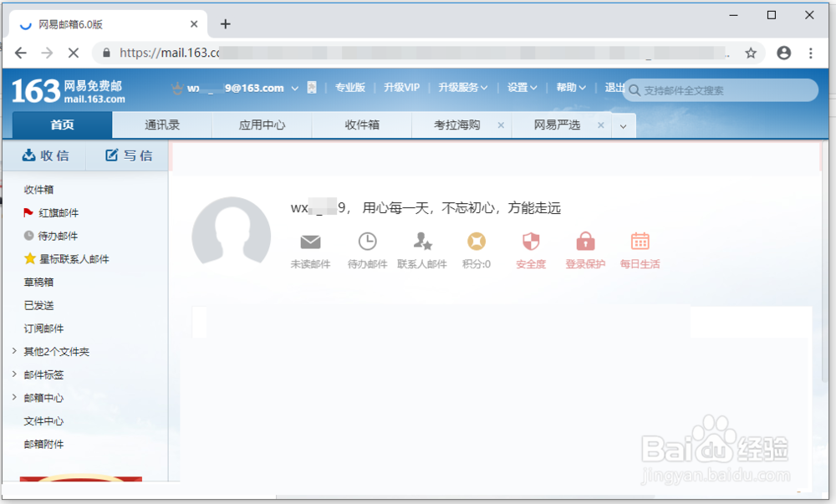Open the 未读邮件 (unread mail) icon
The width and height of the screenshot is (836, 504).
coord(310,242)
